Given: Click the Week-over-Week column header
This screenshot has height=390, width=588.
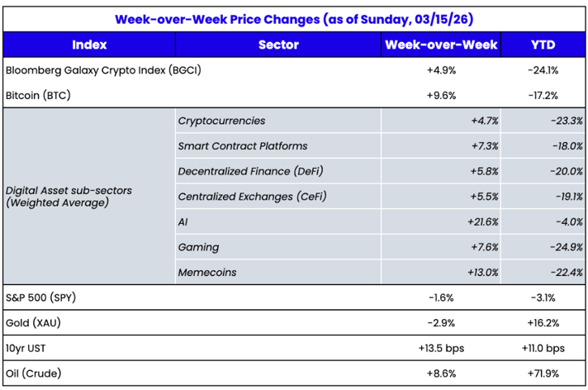Looking at the screenshot, I should point(441,45).
